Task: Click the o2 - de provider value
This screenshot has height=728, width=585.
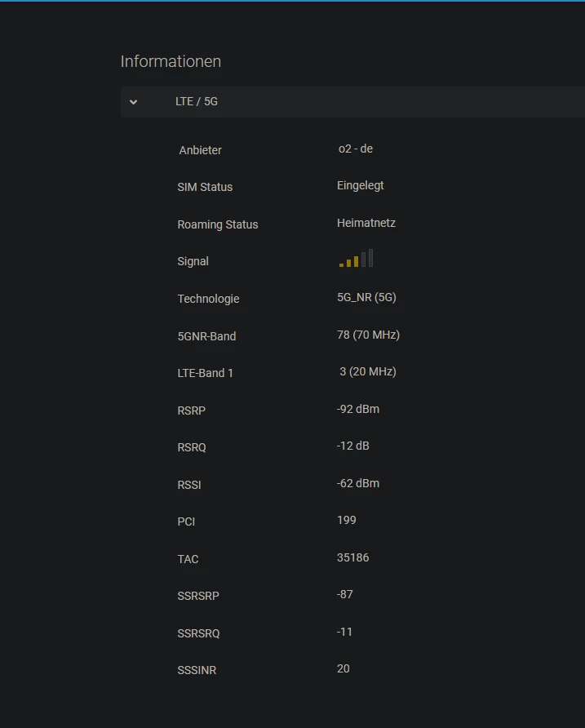Action: (x=356, y=149)
